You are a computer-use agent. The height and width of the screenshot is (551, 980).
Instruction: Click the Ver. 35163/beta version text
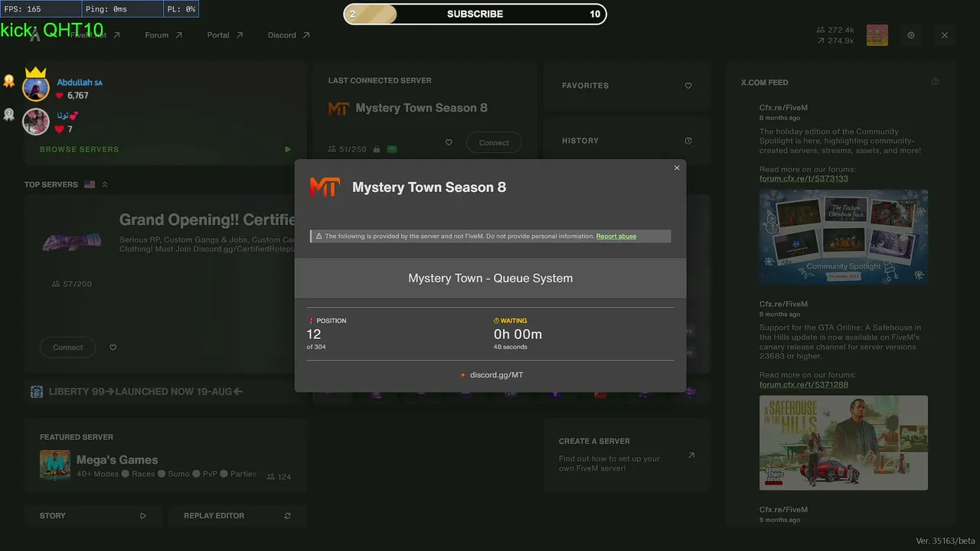[946, 541]
